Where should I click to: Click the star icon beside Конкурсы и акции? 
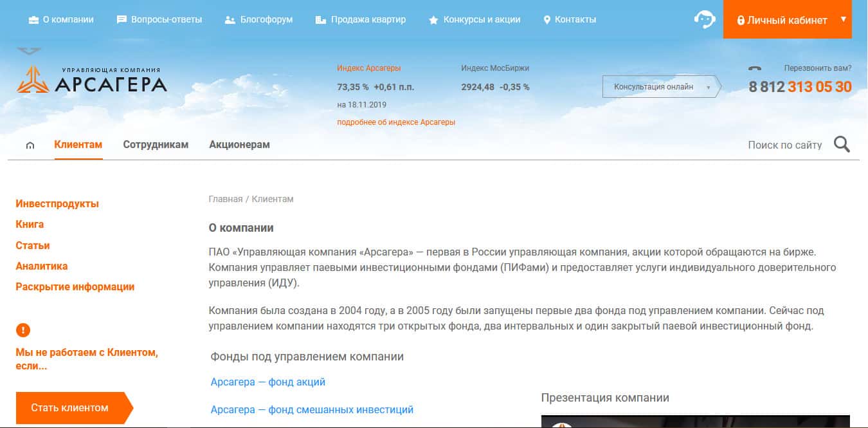click(433, 20)
